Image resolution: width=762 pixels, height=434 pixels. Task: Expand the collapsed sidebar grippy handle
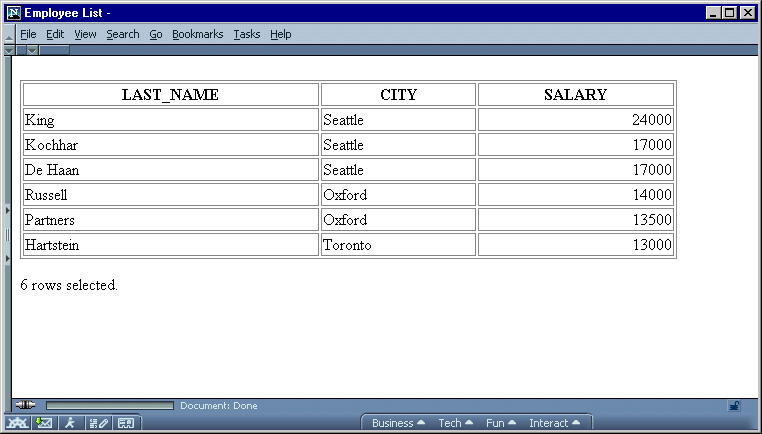[8, 236]
